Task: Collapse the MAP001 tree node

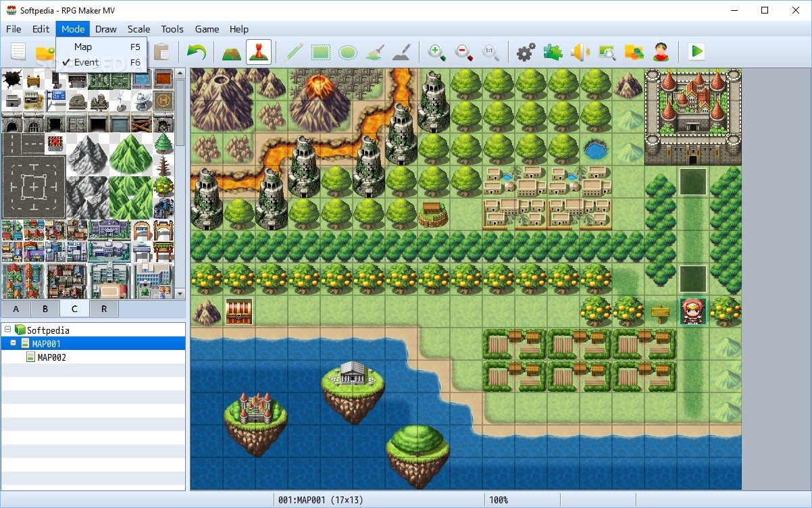Action: click(14, 343)
